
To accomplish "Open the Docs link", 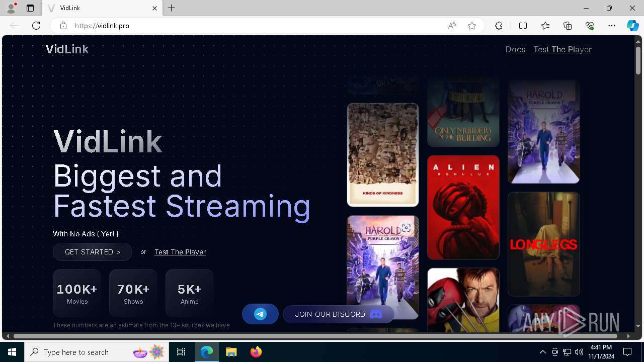I will 515,49.
